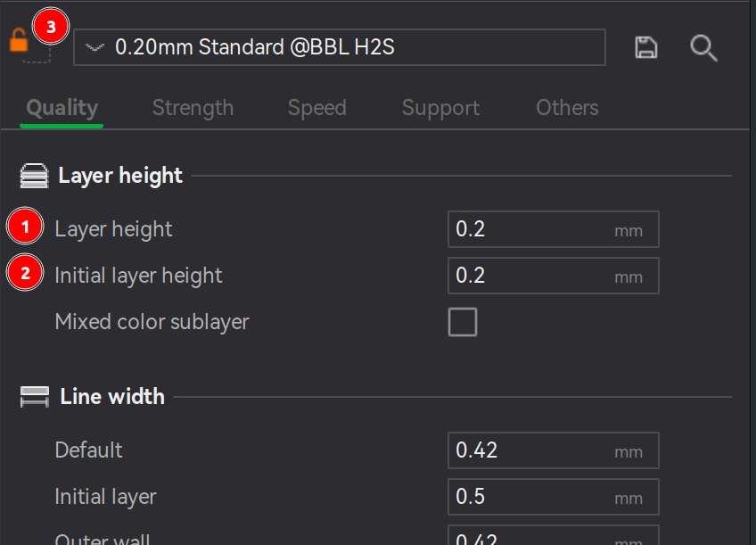The height and width of the screenshot is (545, 756).
Task: Switch to the Quality tab
Action: (62, 108)
